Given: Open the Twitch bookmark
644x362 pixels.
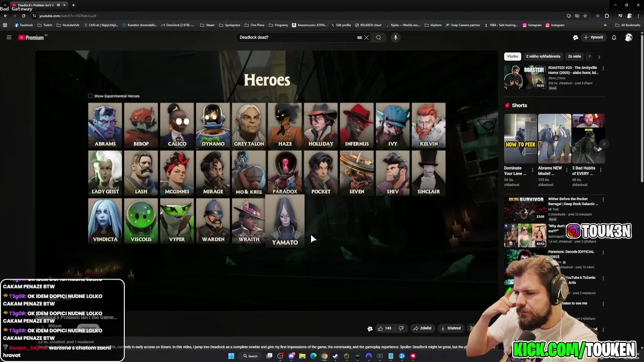Looking at the screenshot, I should [45, 25].
